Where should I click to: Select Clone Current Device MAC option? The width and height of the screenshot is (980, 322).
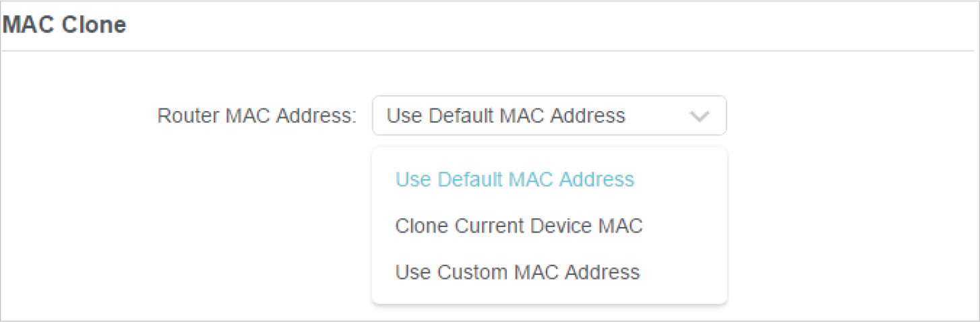click(x=518, y=226)
